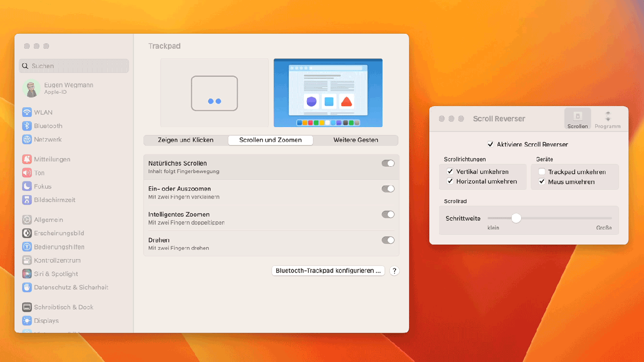Toggle the Drehen switch
Image resolution: width=644 pixels, height=362 pixels.
[x=388, y=240]
